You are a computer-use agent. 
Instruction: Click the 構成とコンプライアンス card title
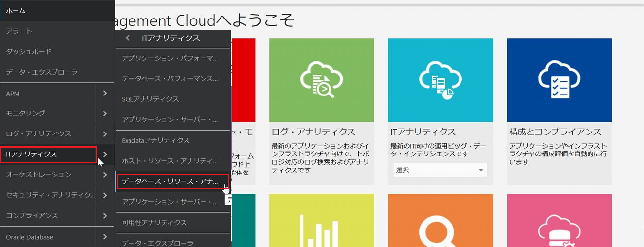(555, 132)
